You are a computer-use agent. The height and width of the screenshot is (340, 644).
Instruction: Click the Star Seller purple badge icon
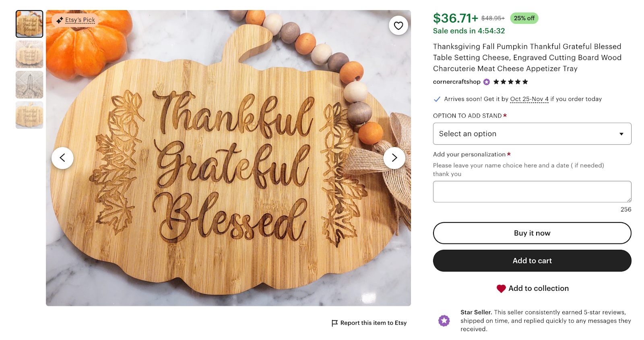click(x=444, y=321)
